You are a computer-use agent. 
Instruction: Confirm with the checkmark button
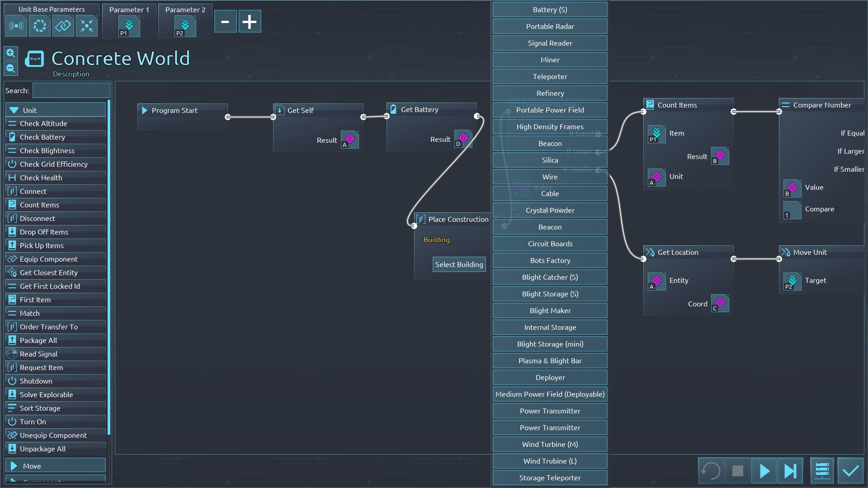[x=850, y=471]
